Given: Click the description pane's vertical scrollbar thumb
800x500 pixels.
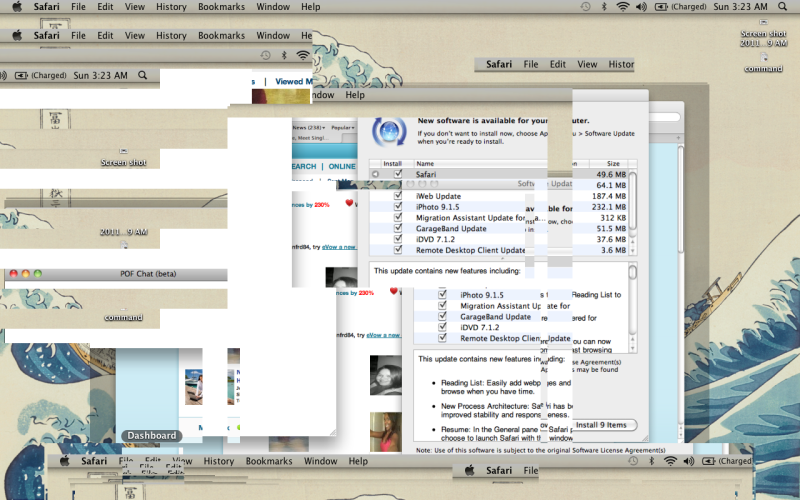Looking at the screenshot, I should tap(633, 271).
